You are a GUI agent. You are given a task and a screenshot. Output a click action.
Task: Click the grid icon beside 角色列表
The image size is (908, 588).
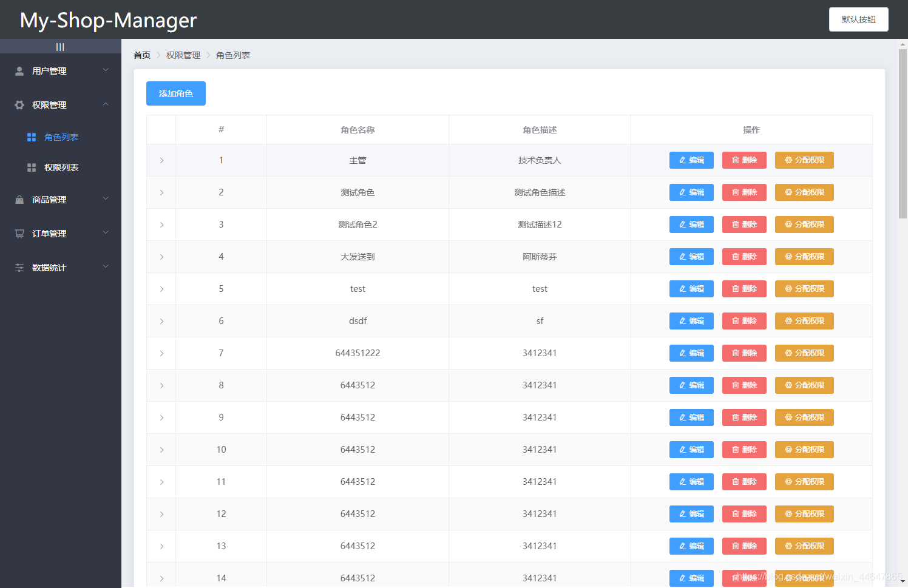[x=32, y=137]
